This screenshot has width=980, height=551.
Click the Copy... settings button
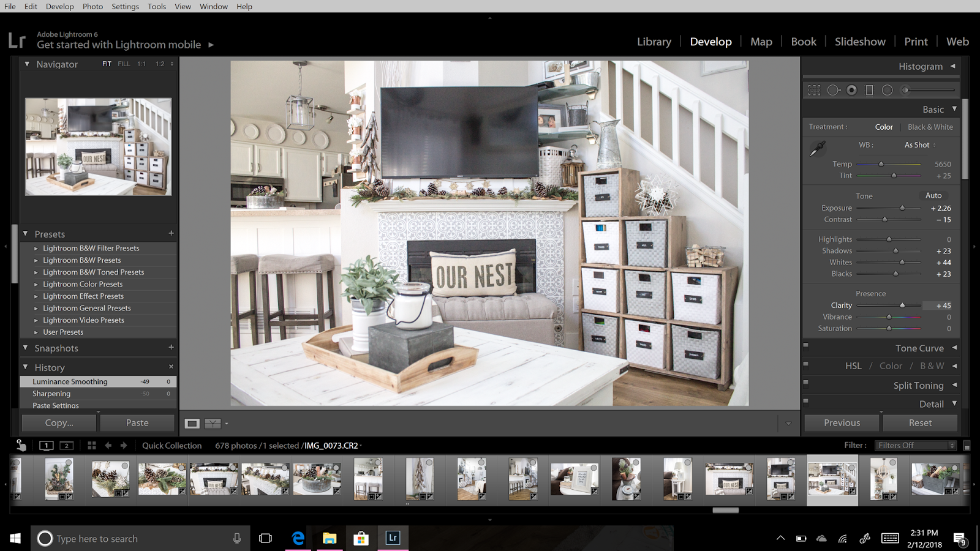point(59,423)
